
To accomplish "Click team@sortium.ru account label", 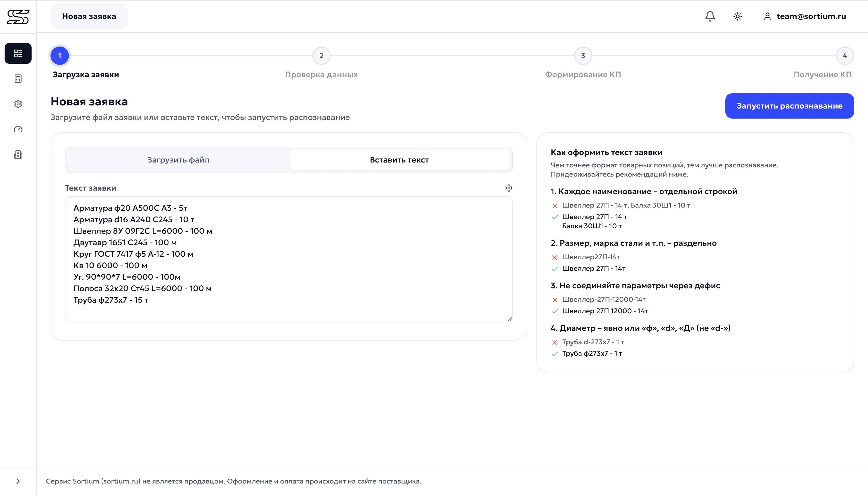I will click(x=811, y=16).
